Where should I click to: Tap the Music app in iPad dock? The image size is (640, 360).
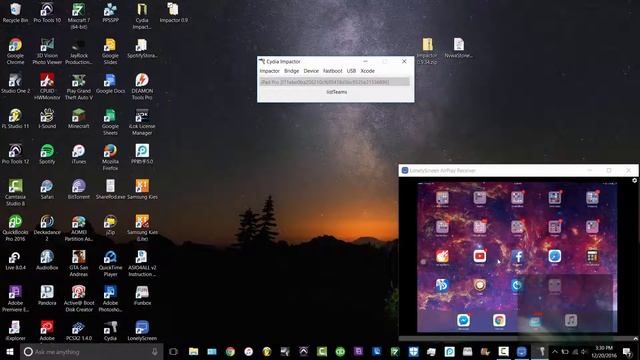[571, 320]
